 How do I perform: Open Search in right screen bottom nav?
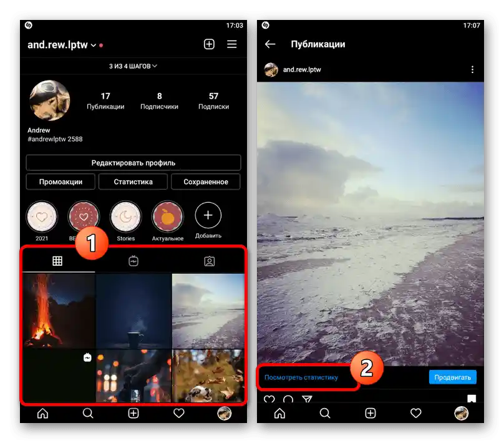click(x=325, y=413)
